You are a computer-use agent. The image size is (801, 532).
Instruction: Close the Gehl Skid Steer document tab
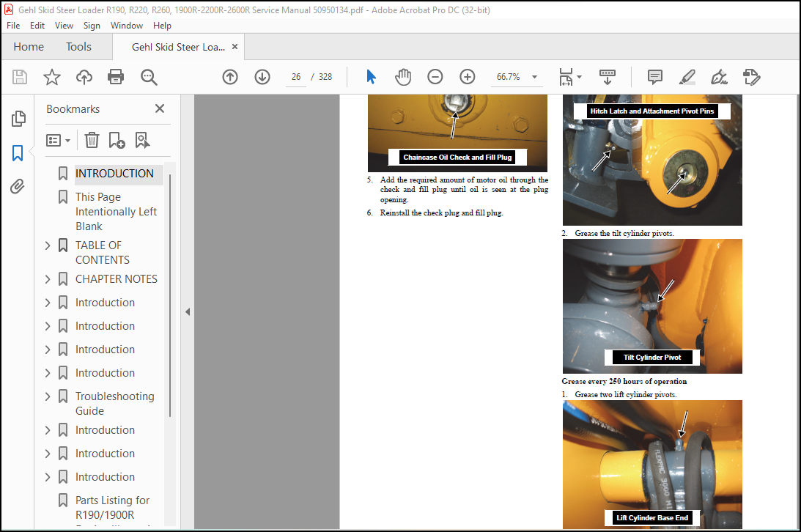[235, 46]
